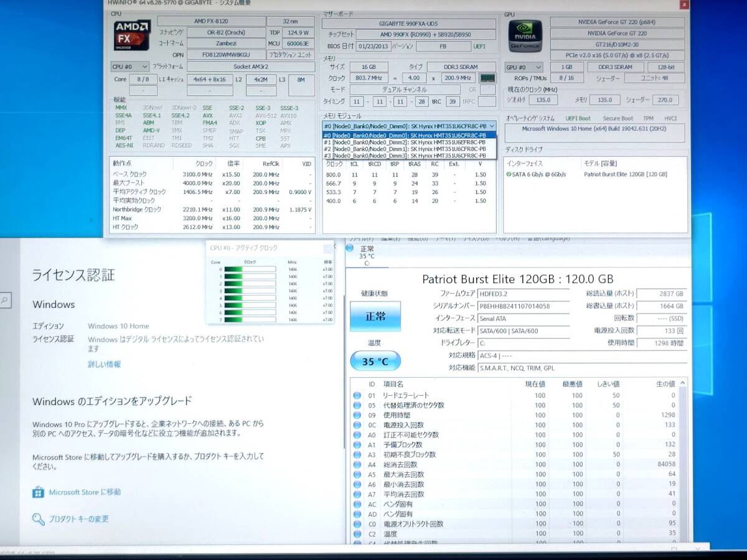
Task: Click the status orb for SMART row A4
Action: pos(357,465)
